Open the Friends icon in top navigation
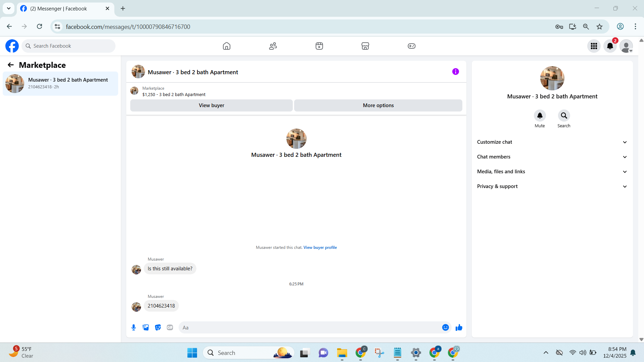 pyautogui.click(x=273, y=46)
